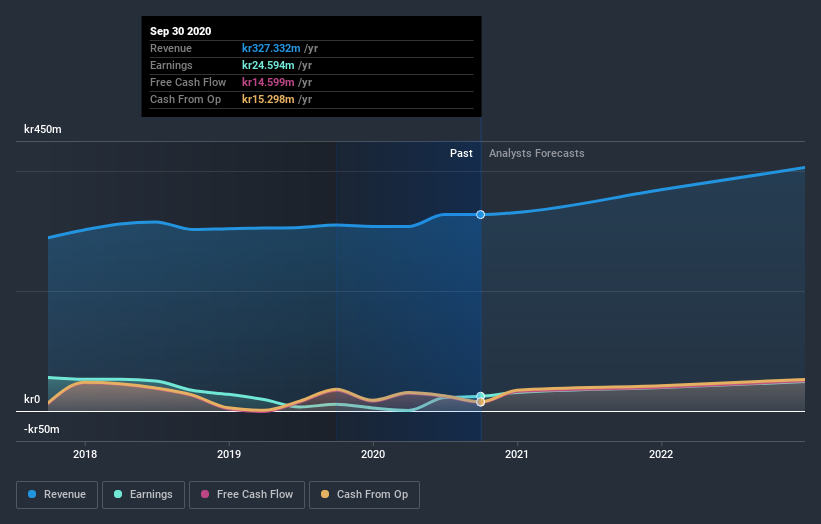Click the Sep 30 2020 tooltip date

[181, 31]
